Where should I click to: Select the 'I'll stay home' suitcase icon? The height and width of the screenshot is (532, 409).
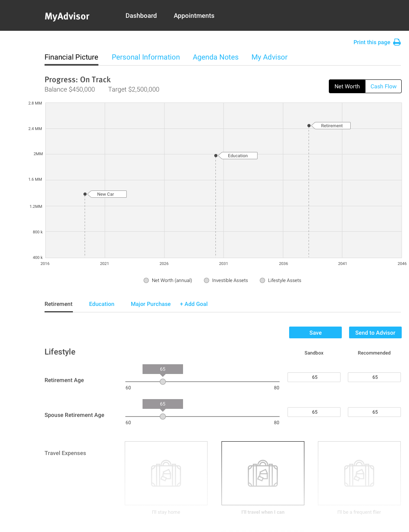click(166, 473)
